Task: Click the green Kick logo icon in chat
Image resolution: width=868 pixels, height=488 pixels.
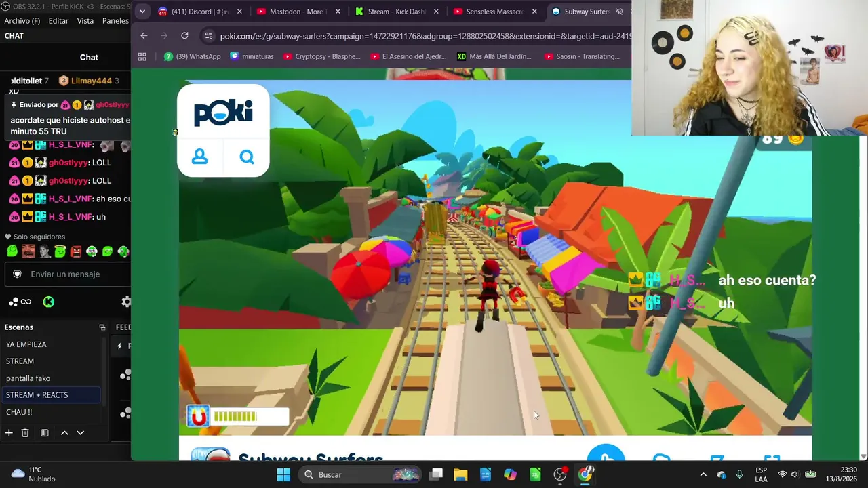Action: point(48,302)
